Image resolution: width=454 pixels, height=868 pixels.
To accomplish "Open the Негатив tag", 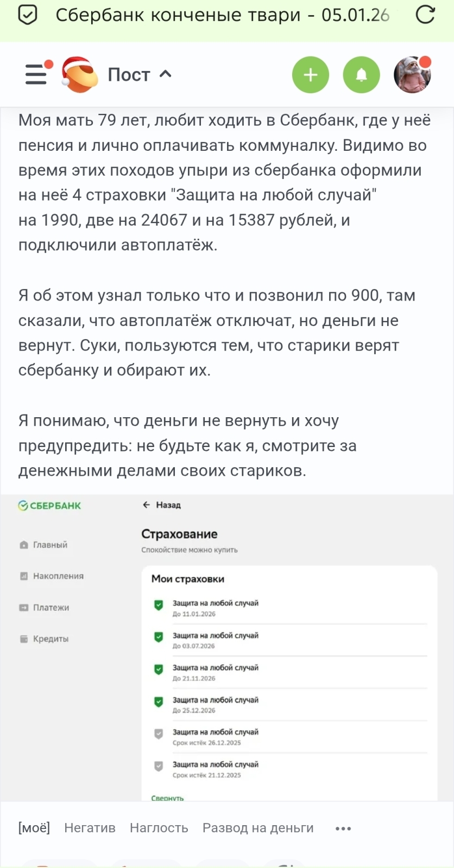I will 90,828.
